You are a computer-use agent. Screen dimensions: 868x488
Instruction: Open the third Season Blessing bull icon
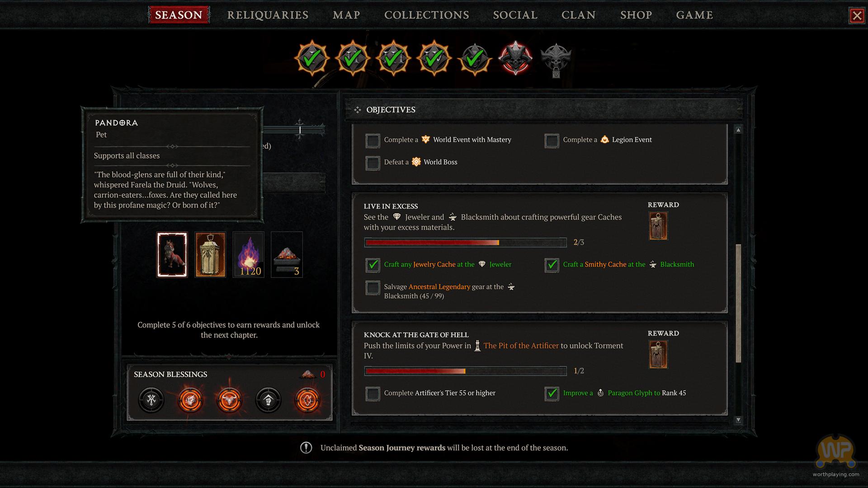(x=229, y=400)
